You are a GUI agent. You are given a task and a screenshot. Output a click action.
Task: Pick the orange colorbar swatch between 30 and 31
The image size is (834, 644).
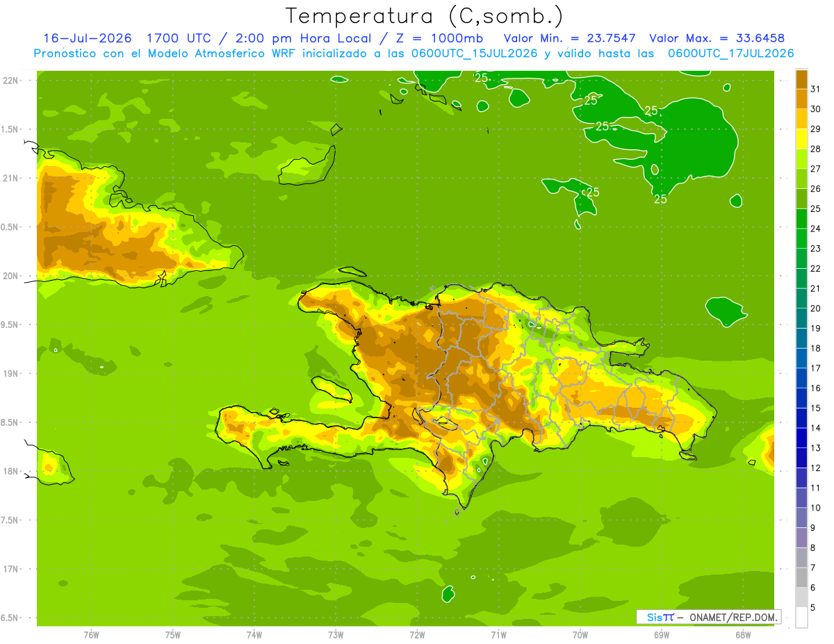point(801,99)
